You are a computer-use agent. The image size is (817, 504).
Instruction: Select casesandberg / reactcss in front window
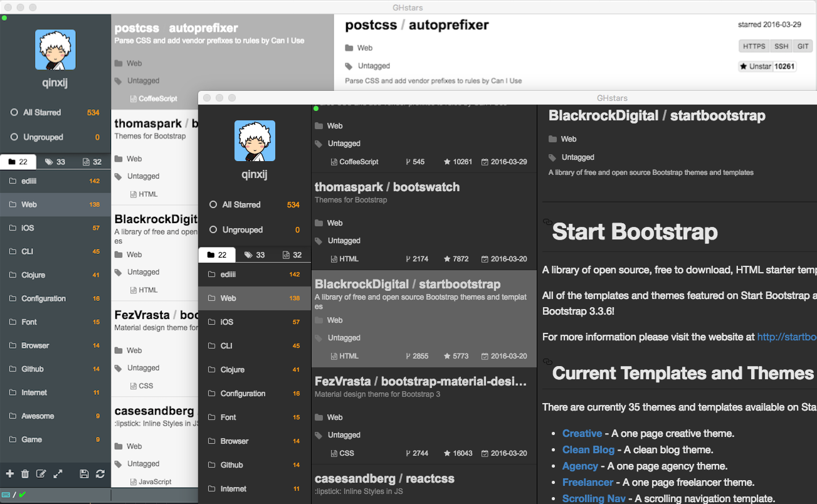(424, 484)
